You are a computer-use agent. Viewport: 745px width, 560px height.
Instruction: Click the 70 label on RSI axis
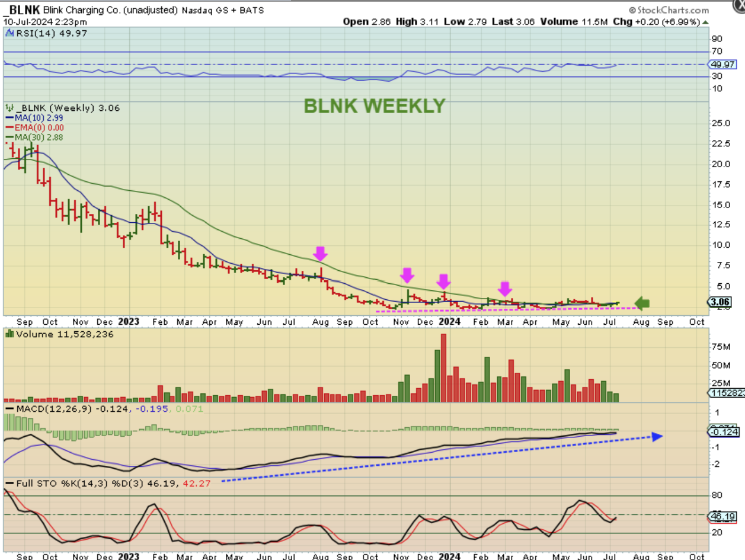coord(718,52)
